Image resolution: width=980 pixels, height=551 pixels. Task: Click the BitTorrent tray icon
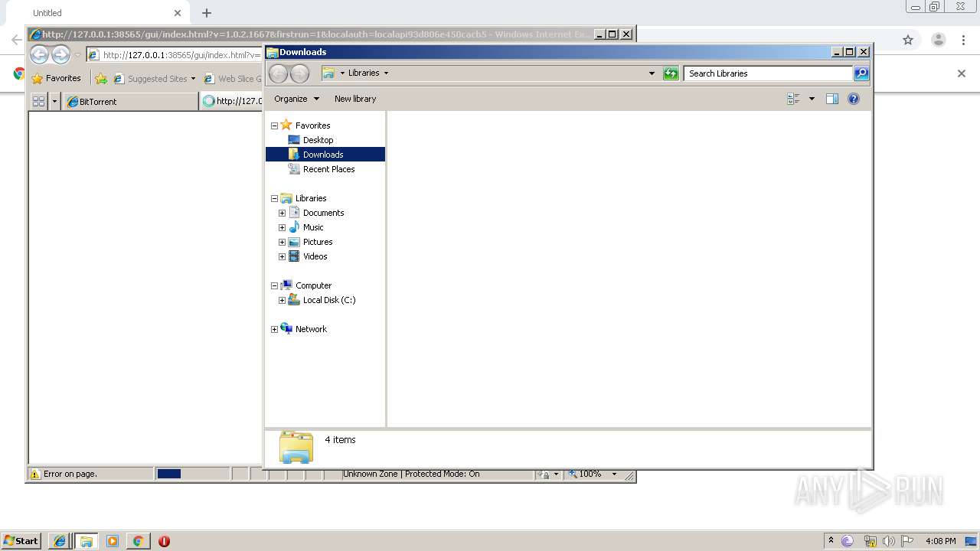[848, 541]
